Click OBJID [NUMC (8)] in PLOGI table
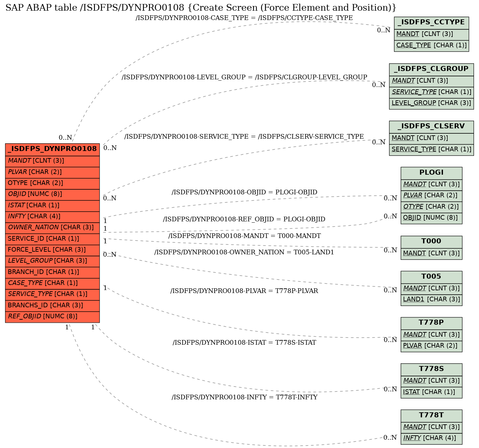479x448 pixels. [431, 218]
